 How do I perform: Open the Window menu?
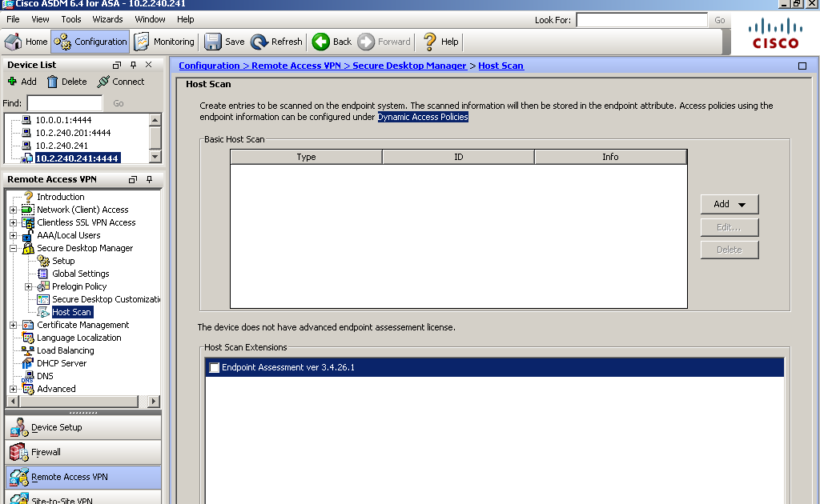coord(150,19)
